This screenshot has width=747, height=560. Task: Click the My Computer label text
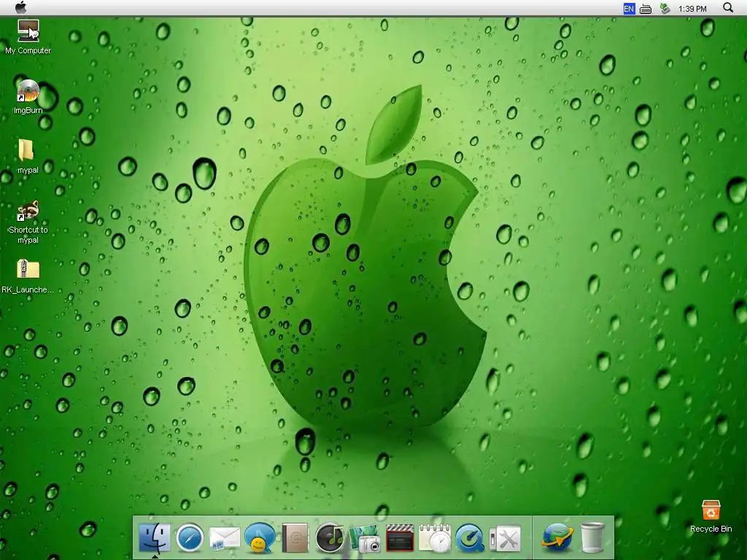coord(28,50)
